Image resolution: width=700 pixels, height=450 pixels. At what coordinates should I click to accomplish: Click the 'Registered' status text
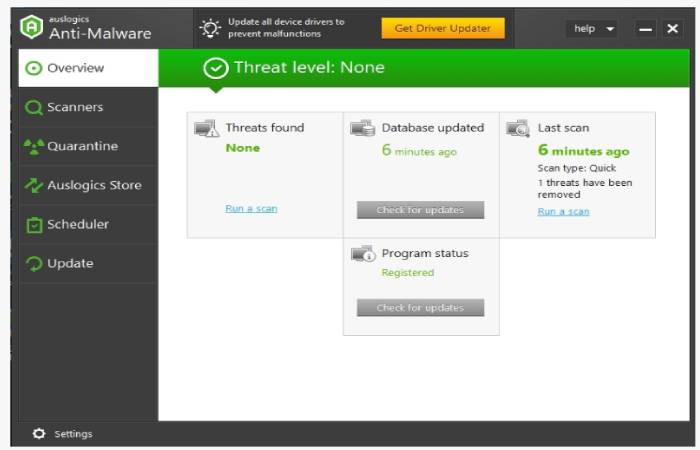click(x=408, y=272)
